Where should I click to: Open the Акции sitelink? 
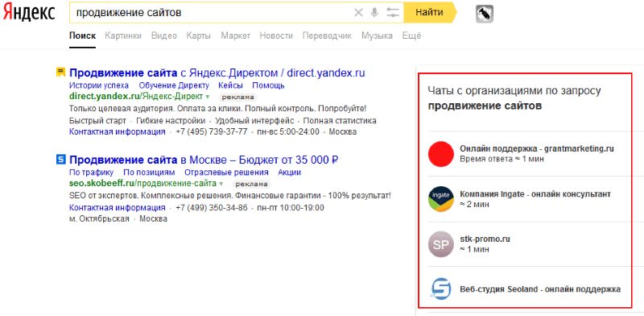click(x=290, y=173)
